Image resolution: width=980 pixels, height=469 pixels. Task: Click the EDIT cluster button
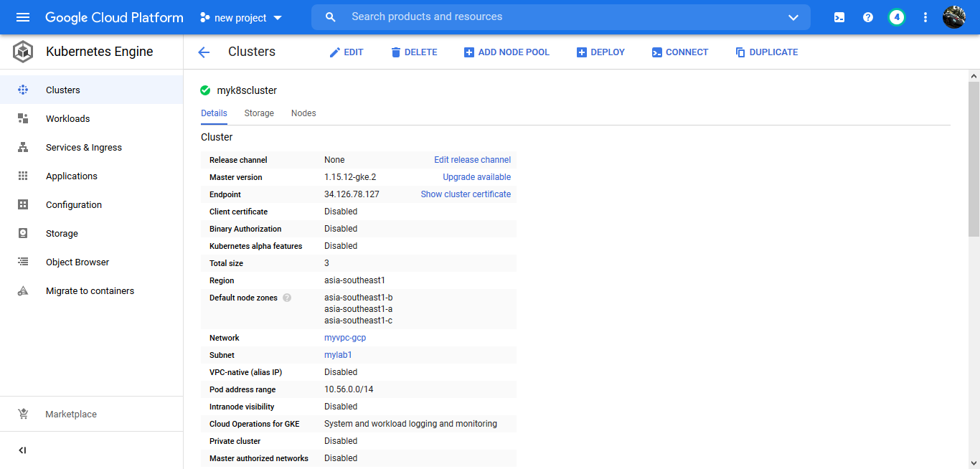point(346,52)
